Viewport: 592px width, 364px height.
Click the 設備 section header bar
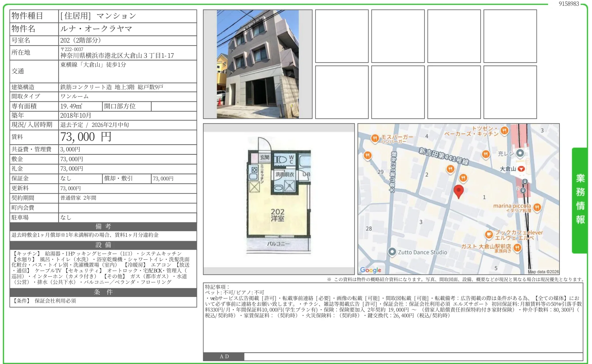click(103, 245)
